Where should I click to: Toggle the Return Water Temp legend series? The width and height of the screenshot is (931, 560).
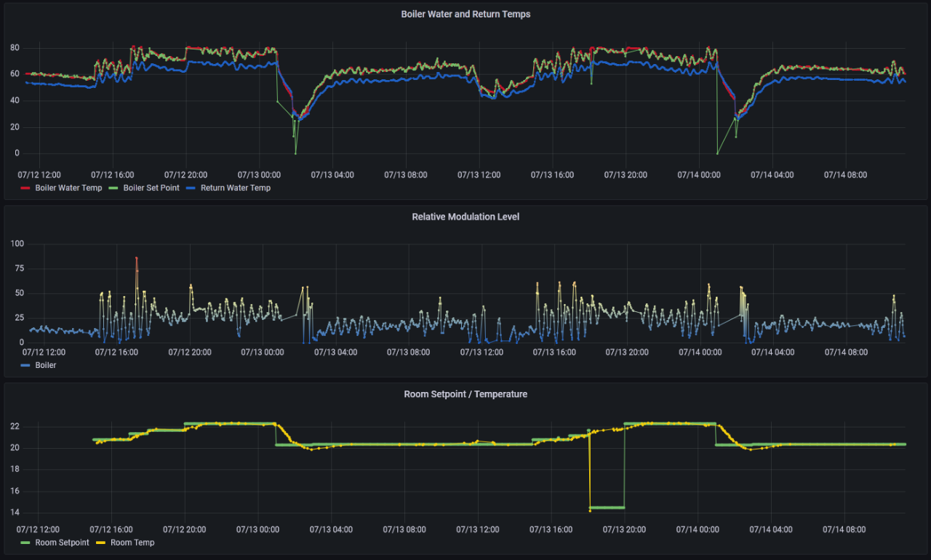point(236,188)
